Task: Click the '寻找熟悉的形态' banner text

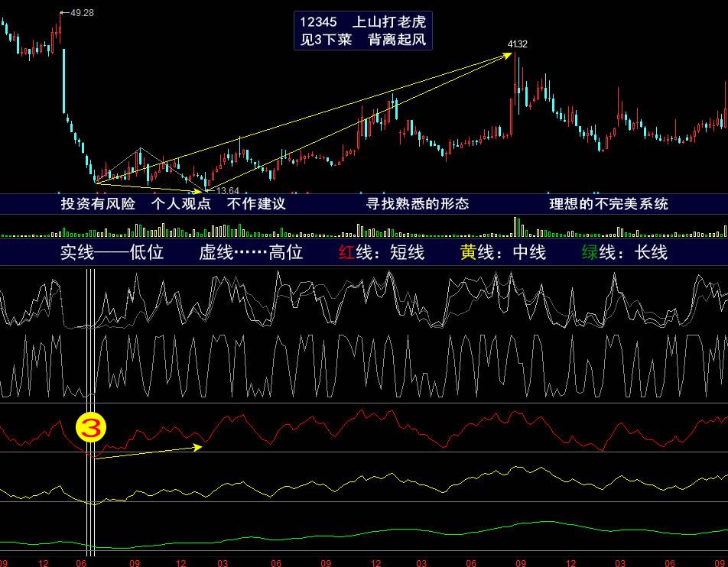Action: tap(418, 204)
